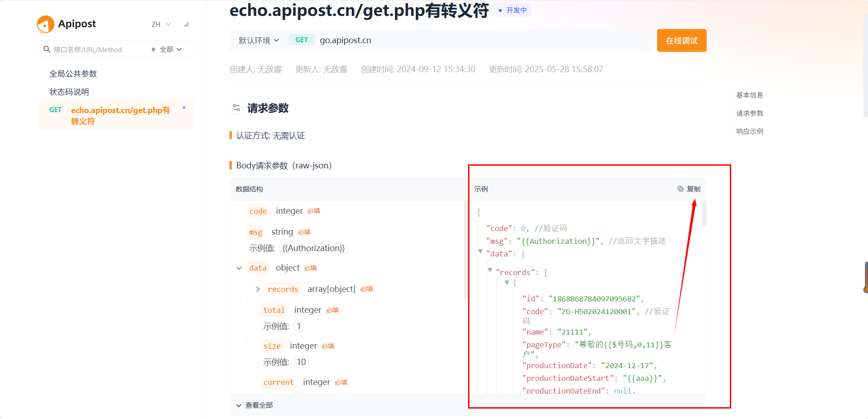Image resolution: width=868 pixels, height=419 pixels.
Task: Click the 数据结构 column header
Action: coord(249,189)
